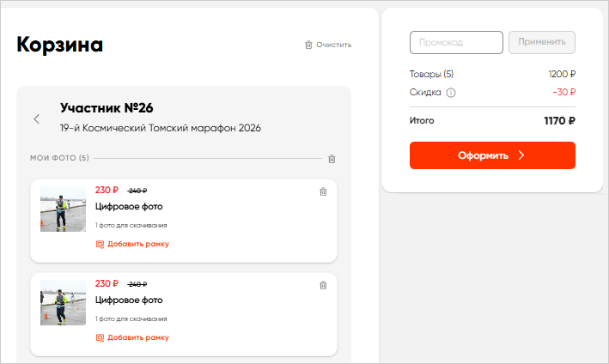This screenshot has height=364, width=609.
Task: Go back using arrow beside Участник №26
Action: pyautogui.click(x=36, y=118)
